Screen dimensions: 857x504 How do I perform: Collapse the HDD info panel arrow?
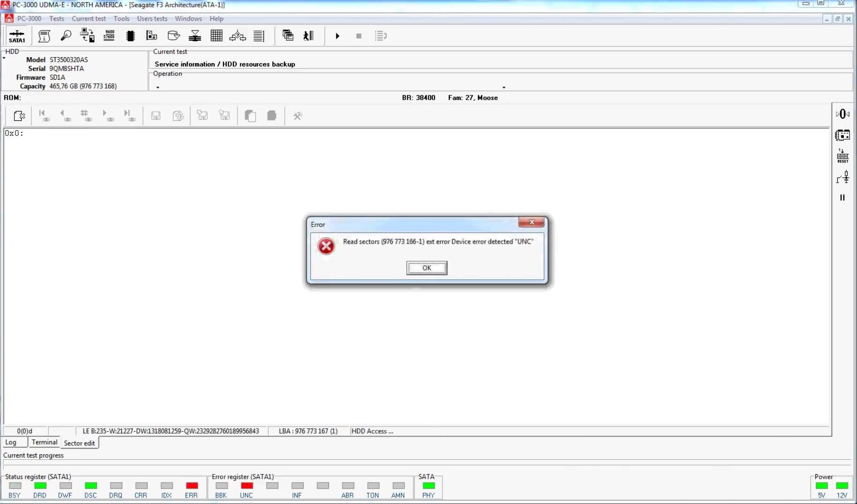[4, 58]
